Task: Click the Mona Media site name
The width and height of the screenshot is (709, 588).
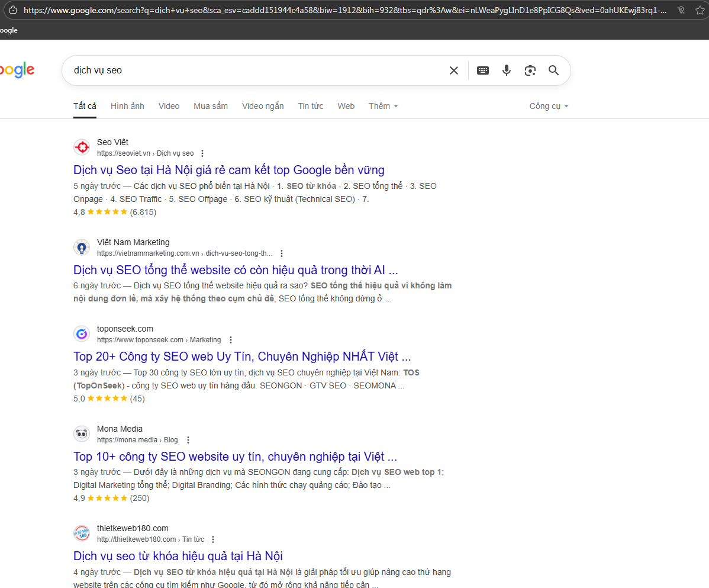Action: [120, 429]
